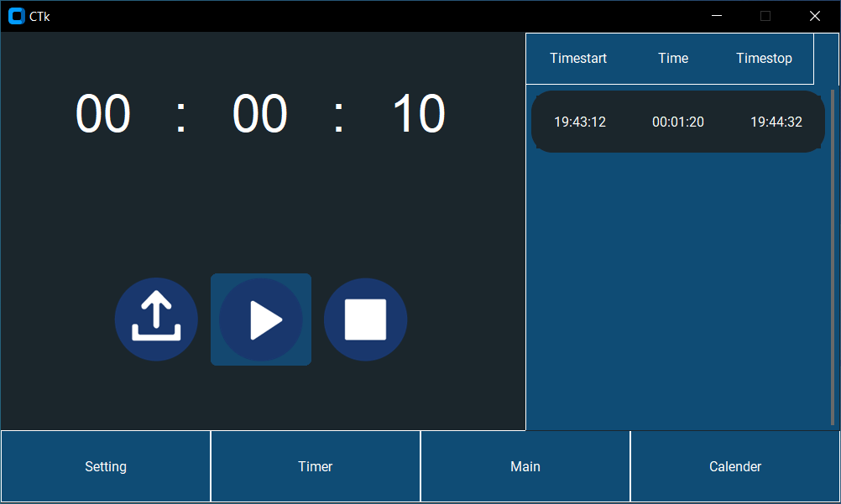Switch to the Timer tab
Screen dimensions: 841x504
pos(316,466)
